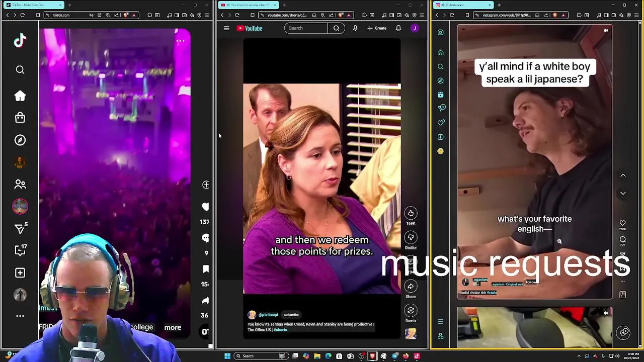The width and height of the screenshot is (644, 362).
Task: Click the #shorts hashtag link
Action: click(x=281, y=330)
